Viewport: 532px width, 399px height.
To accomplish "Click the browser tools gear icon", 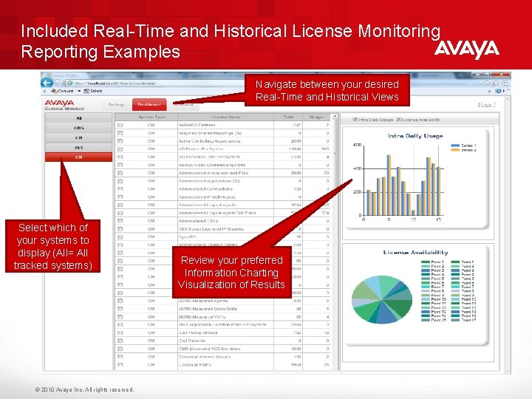I will pos(505,83).
